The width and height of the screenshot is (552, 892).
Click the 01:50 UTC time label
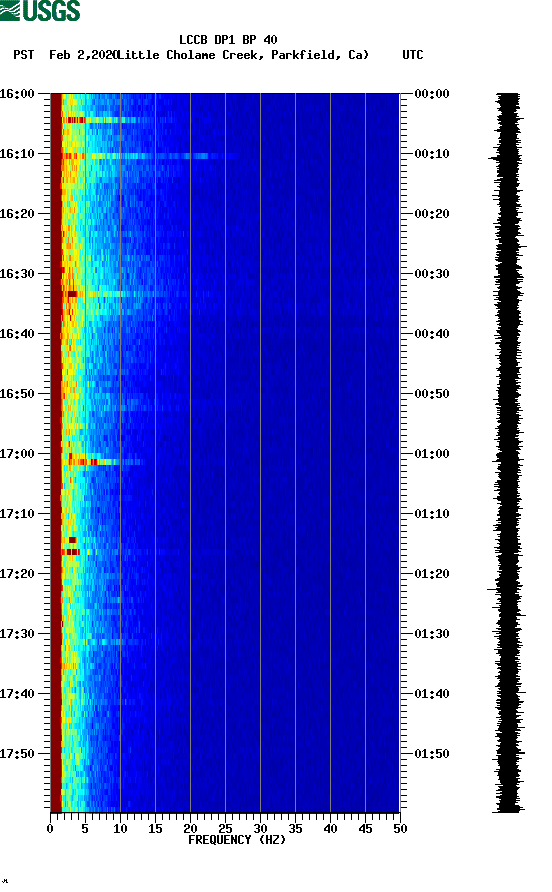point(432,754)
